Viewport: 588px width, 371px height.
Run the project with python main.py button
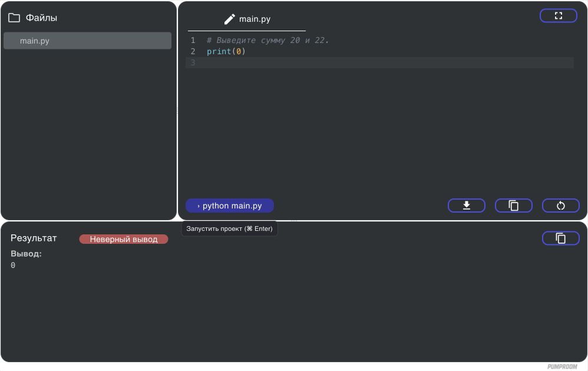coord(230,206)
